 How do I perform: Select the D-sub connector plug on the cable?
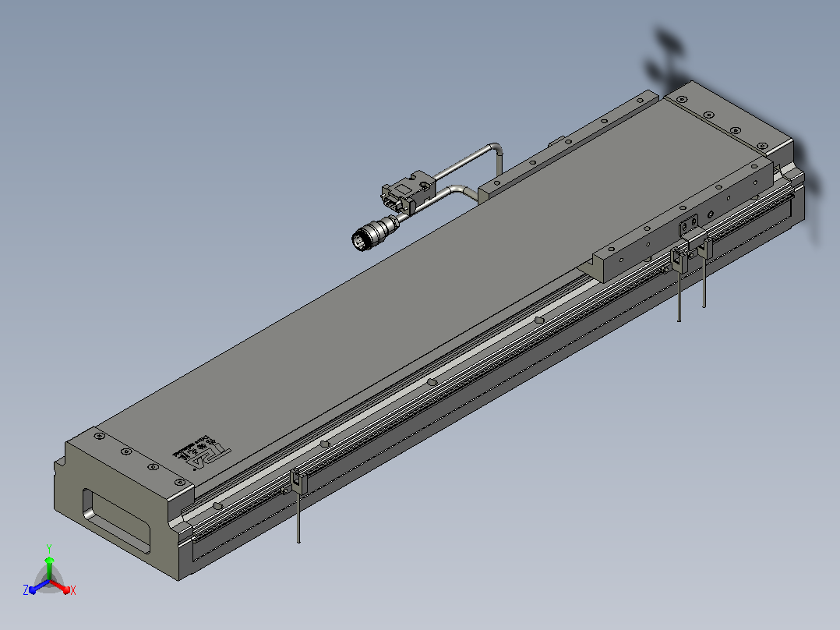(x=408, y=193)
